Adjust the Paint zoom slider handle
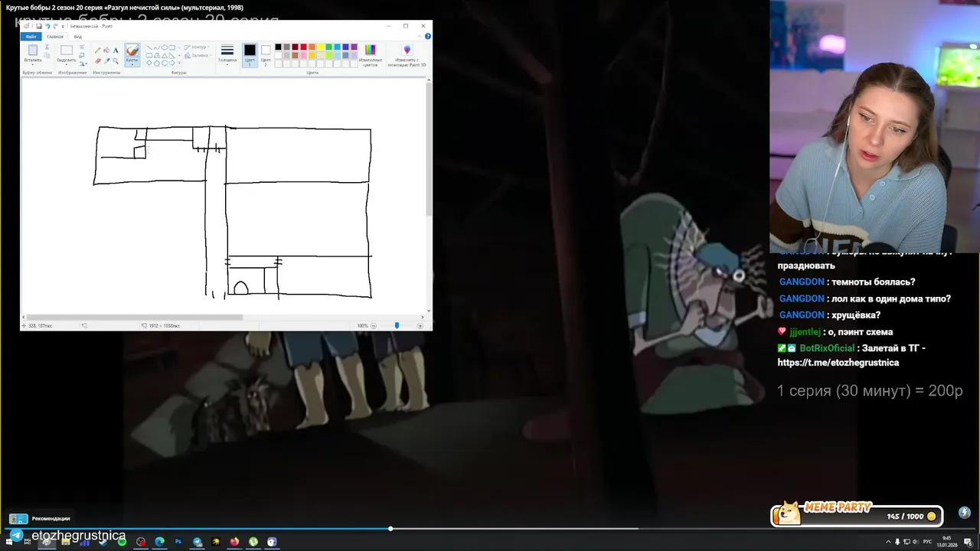980x551 pixels. click(397, 325)
